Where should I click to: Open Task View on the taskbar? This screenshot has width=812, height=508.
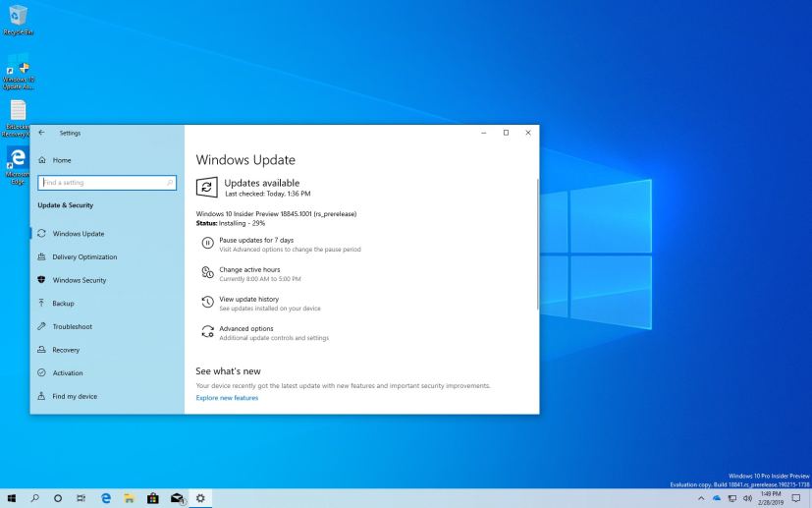(81, 498)
